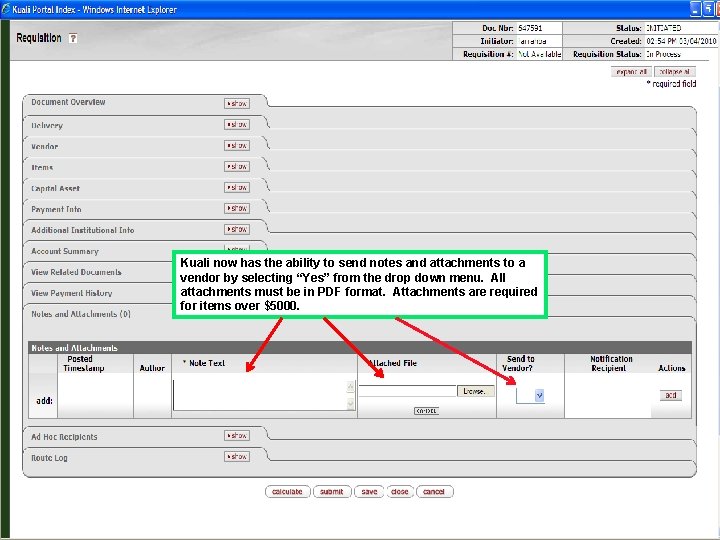Click the Note Text scroll down arrow
The height and width of the screenshot is (540, 720).
[351, 404]
